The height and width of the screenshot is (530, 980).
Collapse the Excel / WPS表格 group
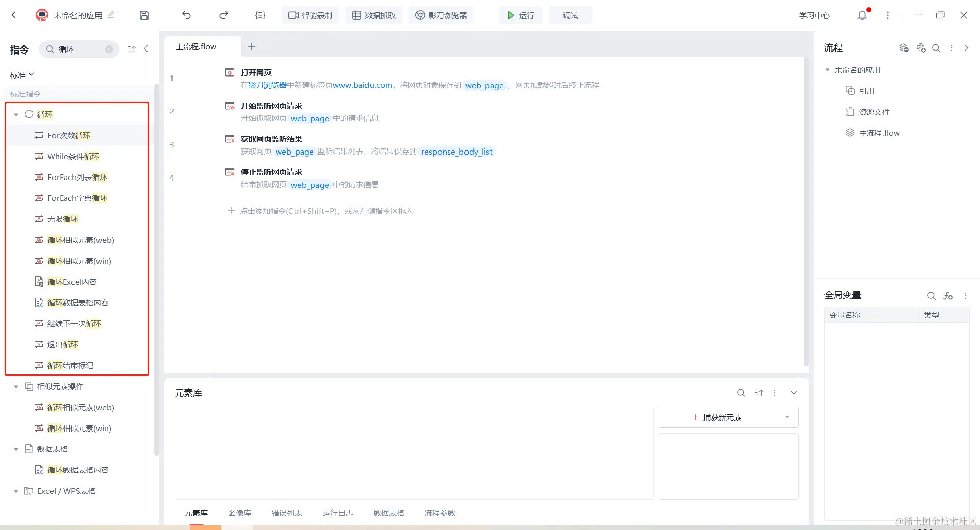(16, 491)
